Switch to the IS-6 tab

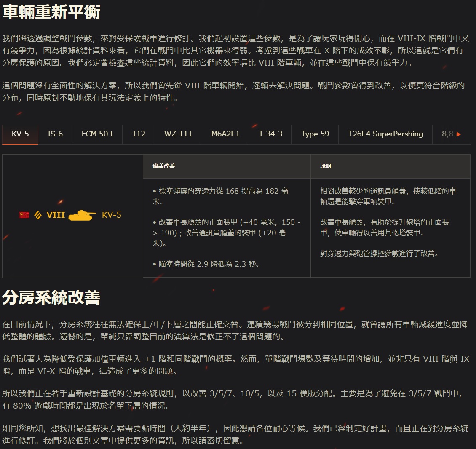click(55, 134)
